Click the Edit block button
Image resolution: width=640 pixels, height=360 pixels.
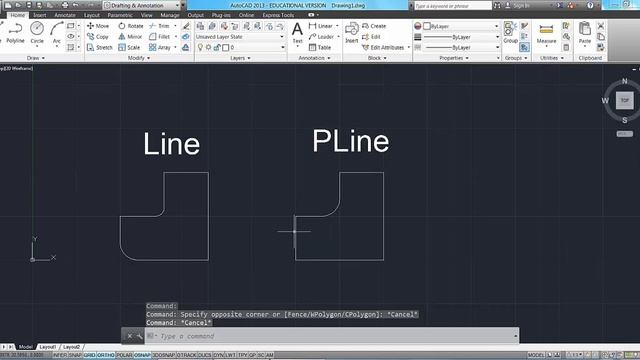[371, 37]
